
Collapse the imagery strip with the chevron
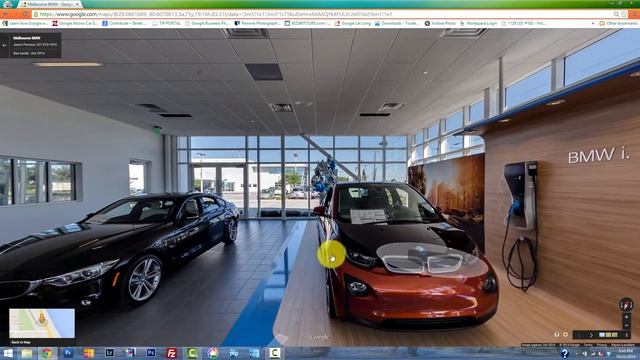(x=627, y=335)
